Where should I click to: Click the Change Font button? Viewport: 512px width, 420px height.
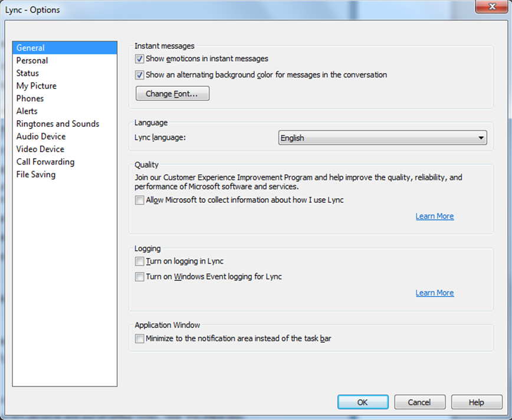[x=172, y=94]
